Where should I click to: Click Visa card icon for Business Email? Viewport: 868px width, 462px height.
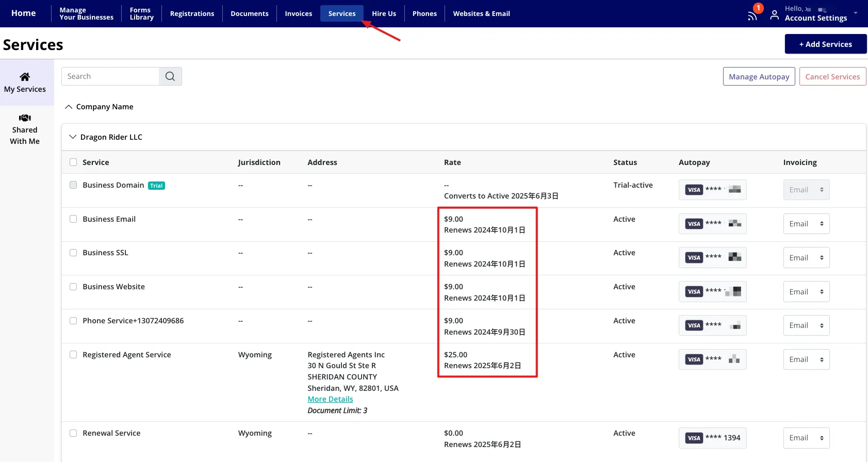694,224
